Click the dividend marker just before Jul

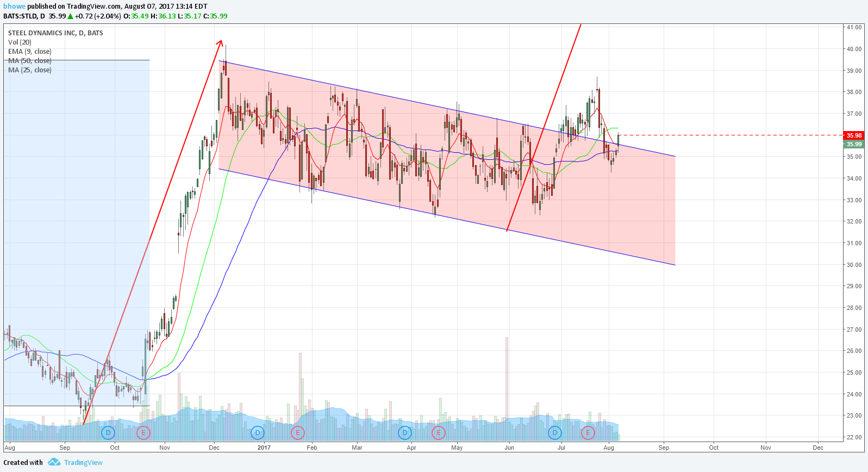554,433
